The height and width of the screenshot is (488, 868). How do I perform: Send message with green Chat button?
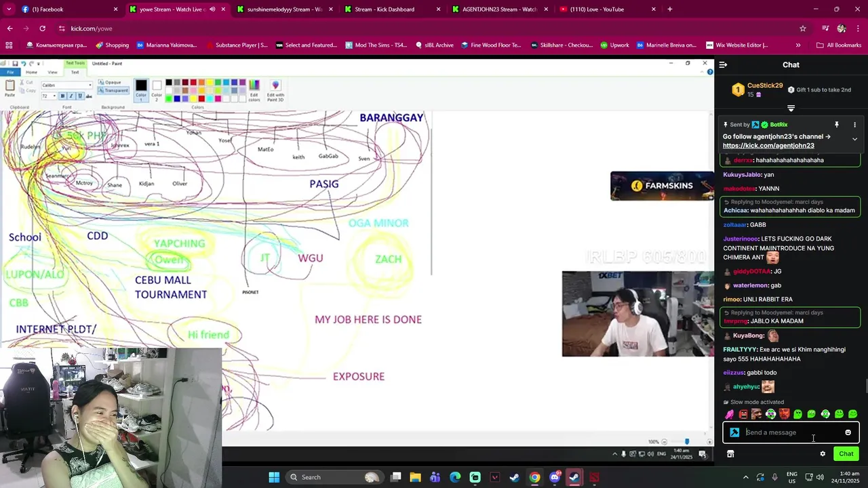click(x=846, y=454)
